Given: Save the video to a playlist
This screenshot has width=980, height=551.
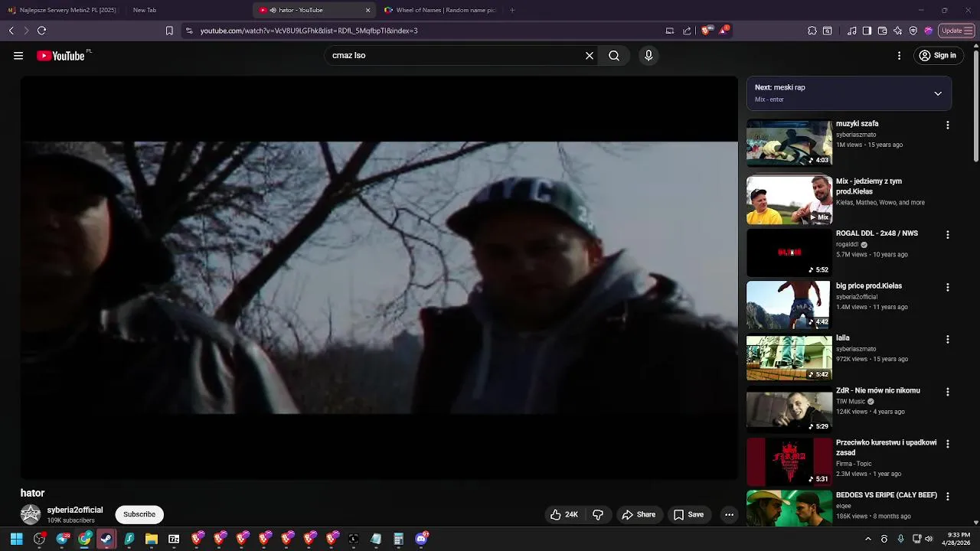Looking at the screenshot, I should [688, 514].
